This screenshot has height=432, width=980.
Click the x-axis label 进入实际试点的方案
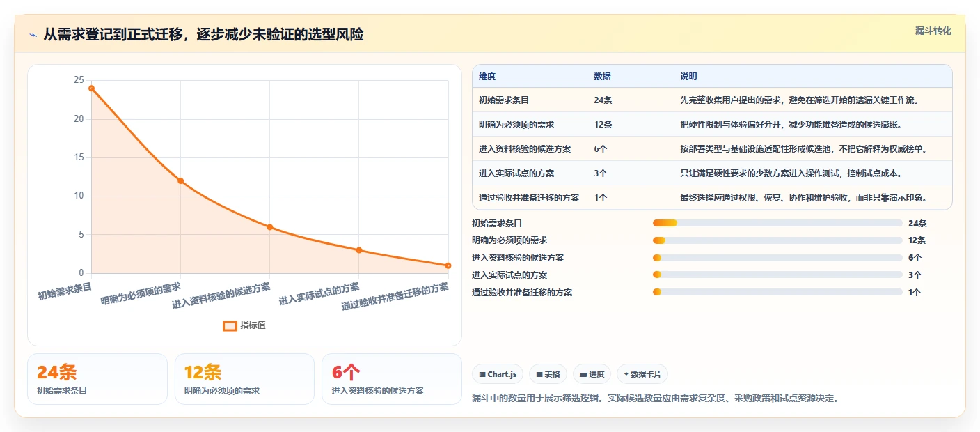pyautogui.click(x=319, y=293)
